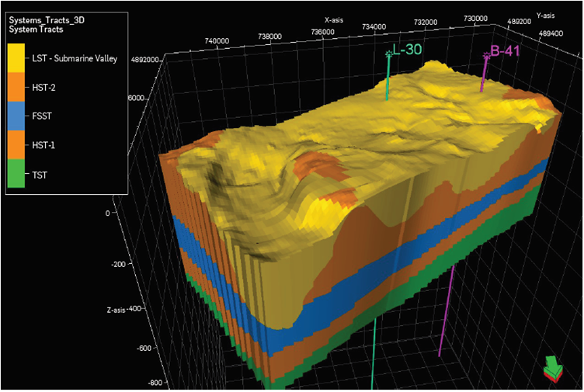This screenshot has height=392, width=584.
Task: Pick the blue FSST legend swatch
Action: point(18,116)
